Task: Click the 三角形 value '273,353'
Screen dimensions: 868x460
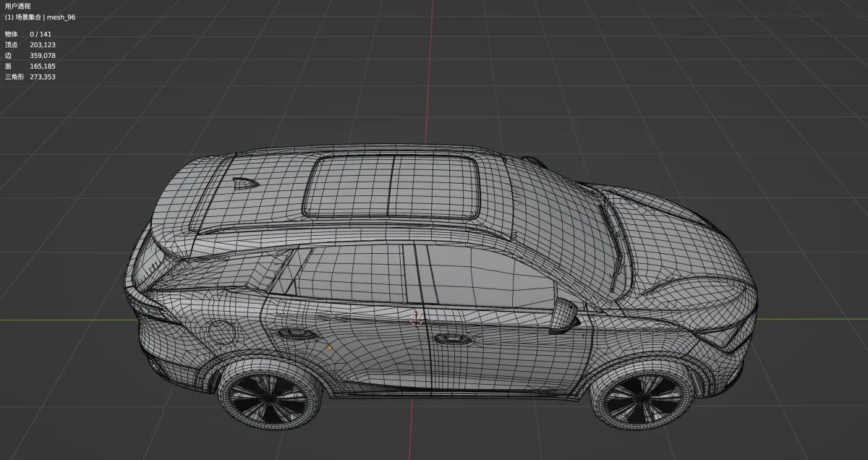Action: [43, 77]
